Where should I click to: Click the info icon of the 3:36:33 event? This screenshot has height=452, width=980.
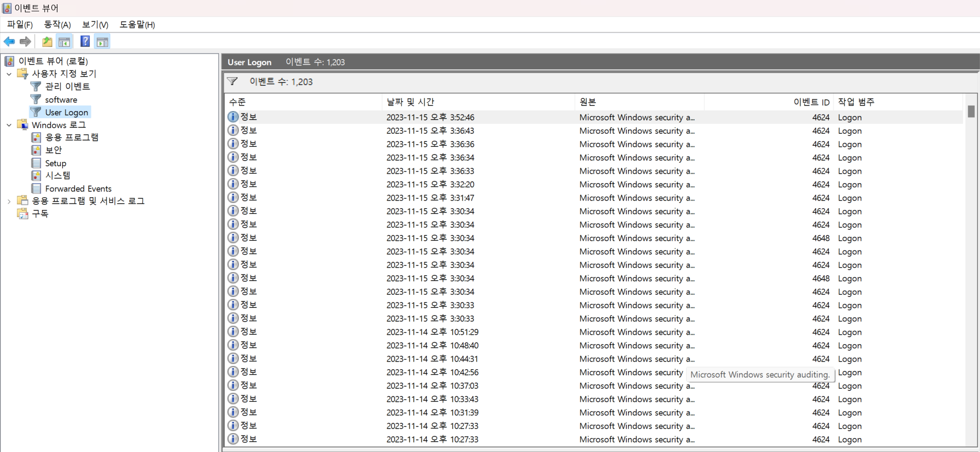pos(233,170)
